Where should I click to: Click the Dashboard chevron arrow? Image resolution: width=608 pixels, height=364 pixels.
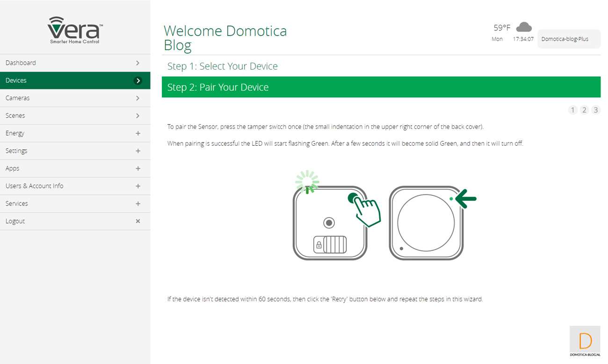tap(138, 63)
